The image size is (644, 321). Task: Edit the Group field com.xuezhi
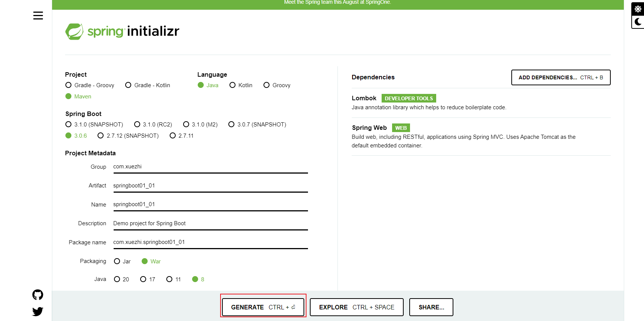(210, 167)
